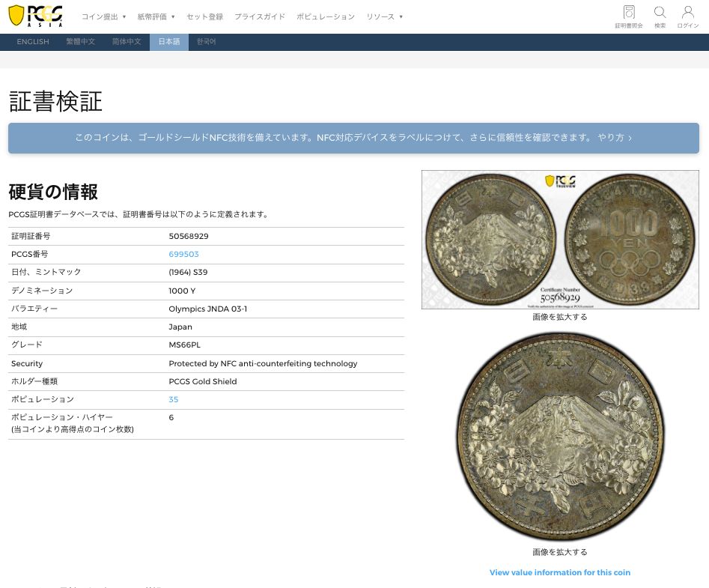Click the バラエティー row label
The image size is (709, 588).
34,309
